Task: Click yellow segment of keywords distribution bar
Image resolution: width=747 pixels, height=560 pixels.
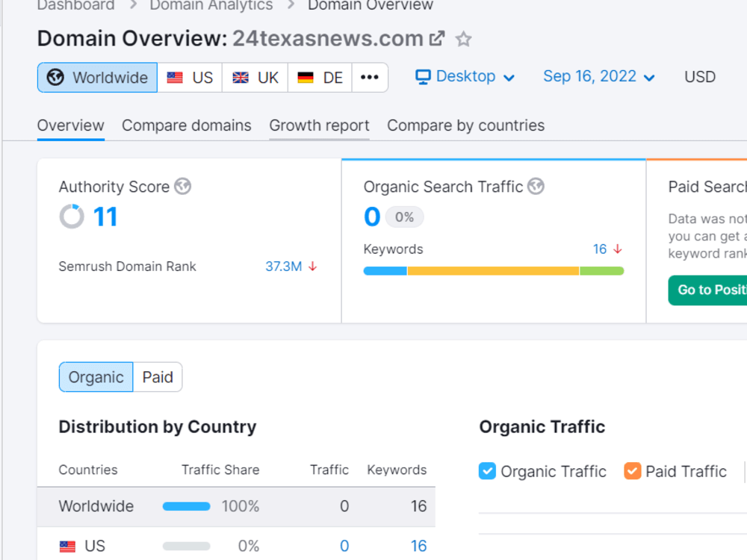Action: 493,271
